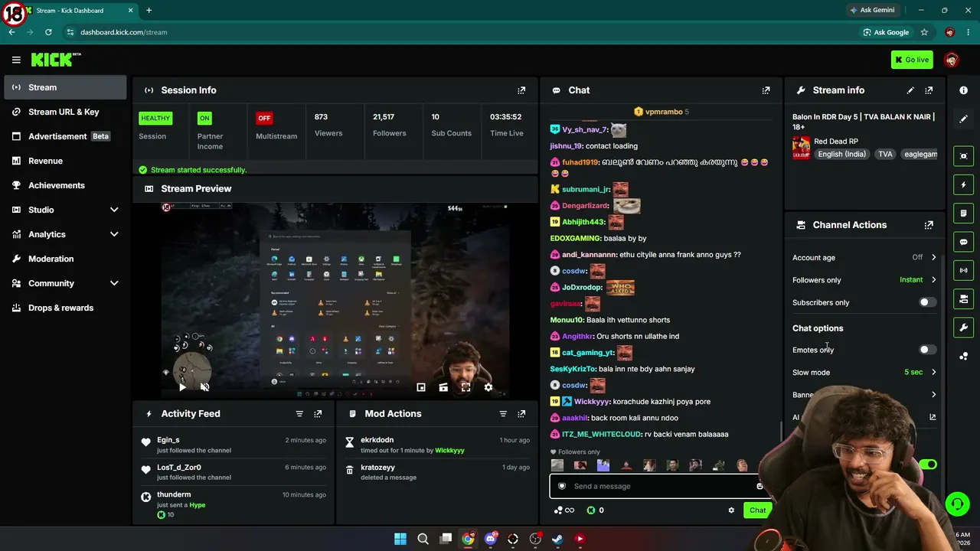Image resolution: width=980 pixels, height=551 pixels.
Task: Click the Send a message field
Action: 658,486
